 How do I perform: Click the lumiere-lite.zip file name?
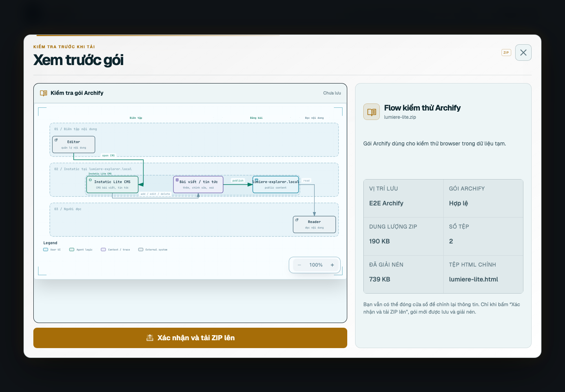click(400, 117)
